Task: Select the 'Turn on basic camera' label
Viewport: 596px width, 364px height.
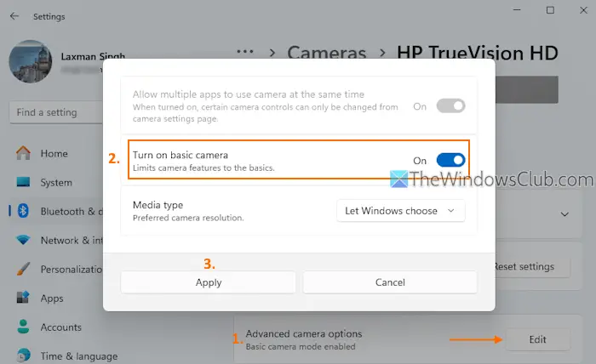Action: (181, 155)
